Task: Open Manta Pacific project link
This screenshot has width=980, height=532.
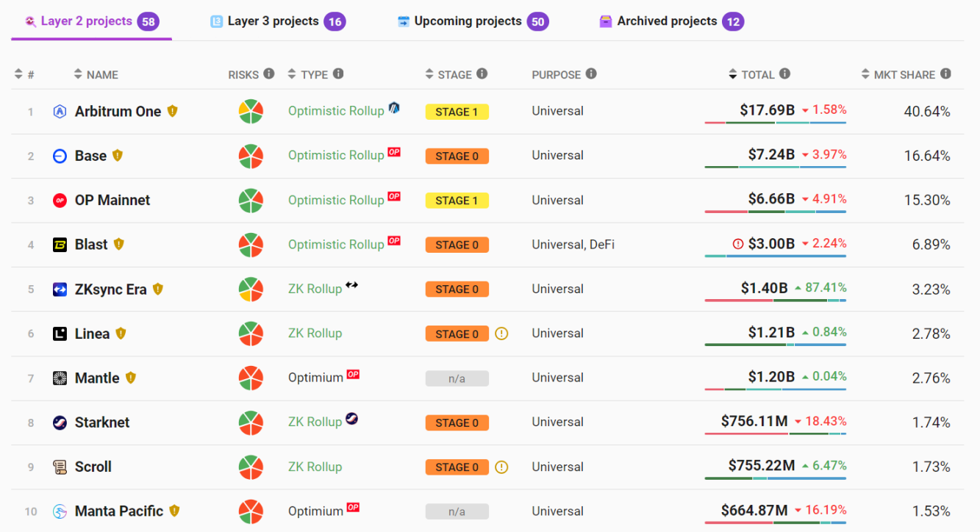Action: coord(119,511)
